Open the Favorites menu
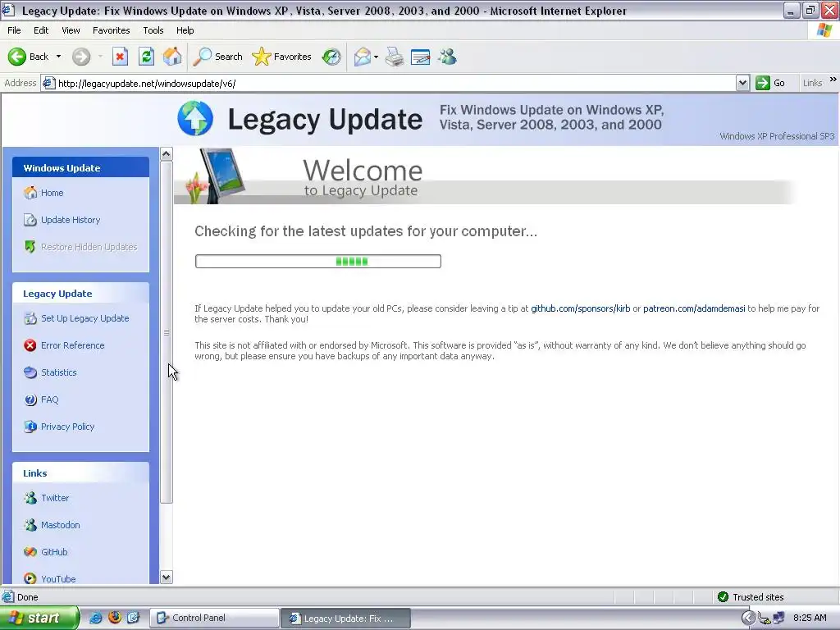The width and height of the screenshot is (840, 630). pyautogui.click(x=111, y=30)
